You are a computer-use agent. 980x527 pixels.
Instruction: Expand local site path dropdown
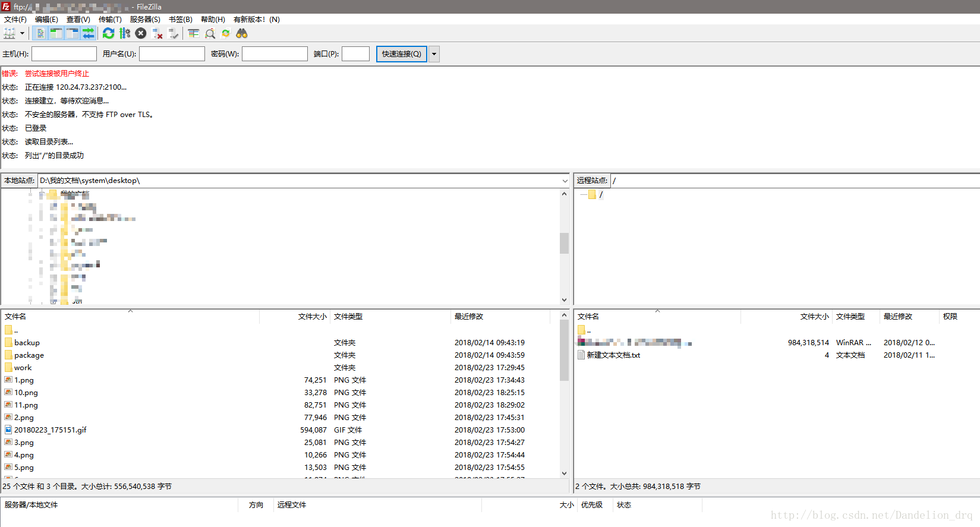click(565, 181)
